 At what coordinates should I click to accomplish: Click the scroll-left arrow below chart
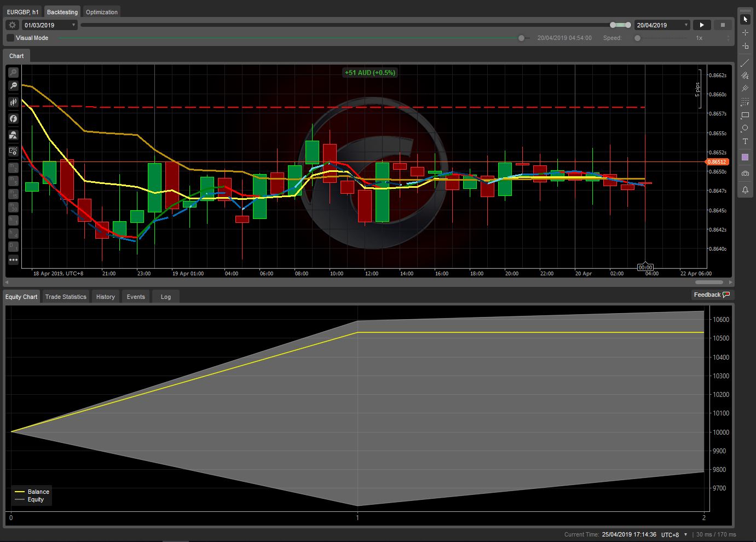pos(7,282)
